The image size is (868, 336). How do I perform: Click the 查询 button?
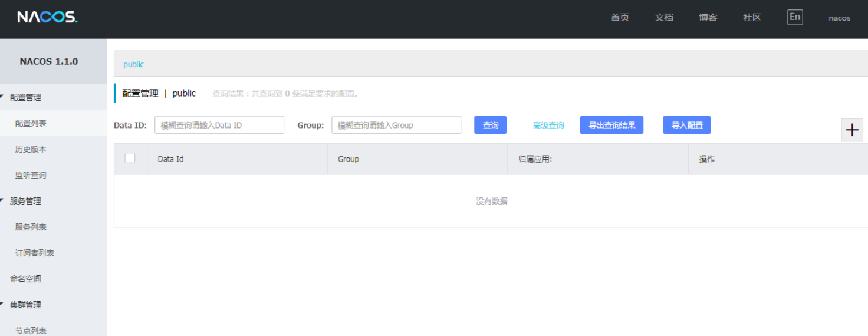[491, 125]
